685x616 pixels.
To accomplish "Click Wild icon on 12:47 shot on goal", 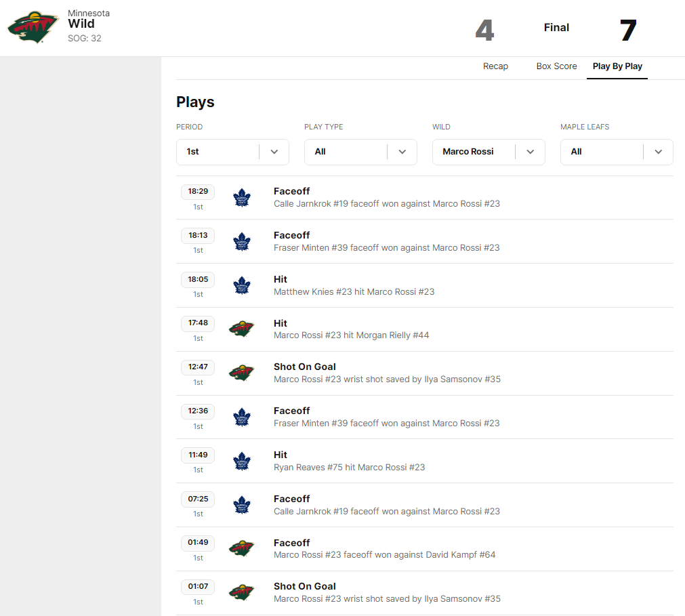I will tap(242, 373).
